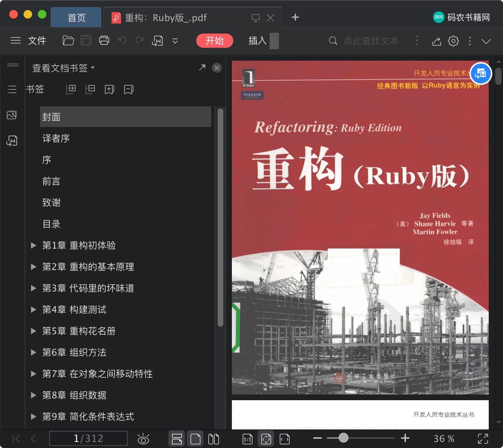Toggle fit page view icon
503x448 pixels.
pyautogui.click(x=266, y=439)
